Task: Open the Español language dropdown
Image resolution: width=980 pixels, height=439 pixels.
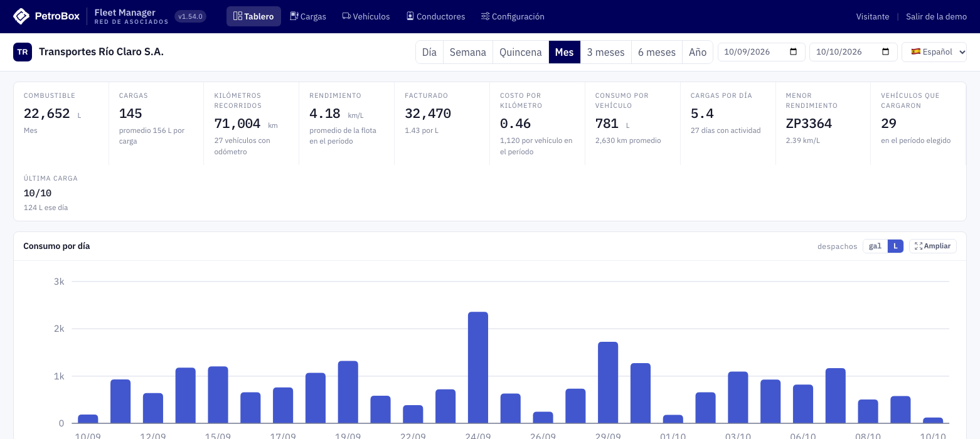Action: 934,52
